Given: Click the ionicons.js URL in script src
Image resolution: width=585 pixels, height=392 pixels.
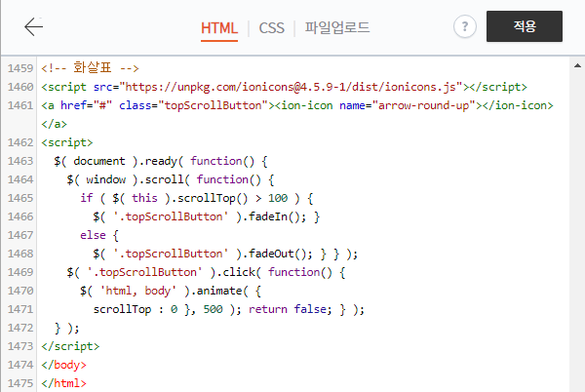Looking at the screenshot, I should [x=291, y=87].
